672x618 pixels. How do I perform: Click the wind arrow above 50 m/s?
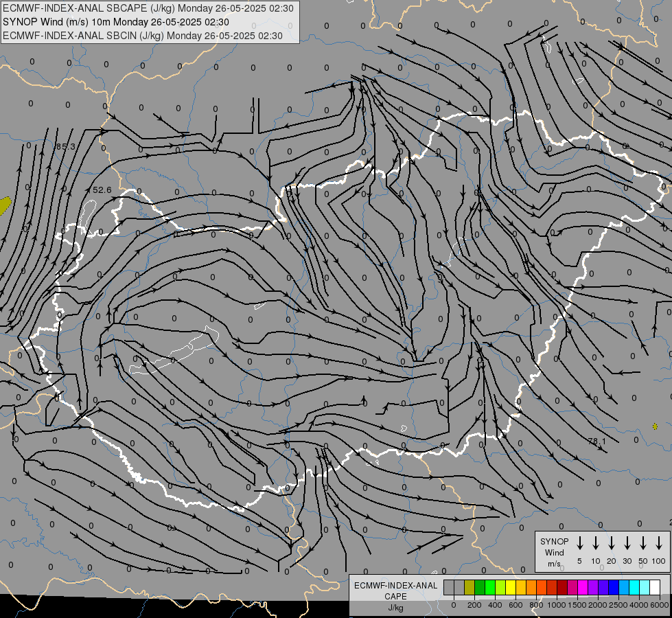pos(643,543)
